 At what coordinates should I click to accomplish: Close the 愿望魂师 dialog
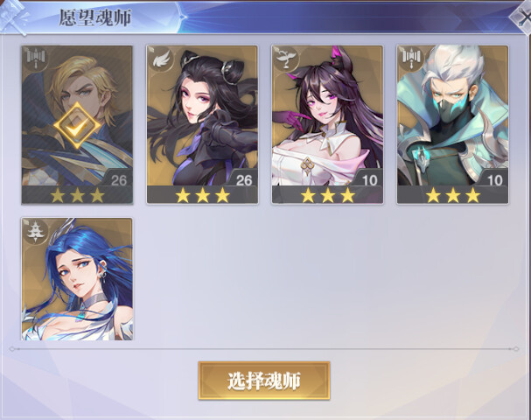(x=522, y=17)
